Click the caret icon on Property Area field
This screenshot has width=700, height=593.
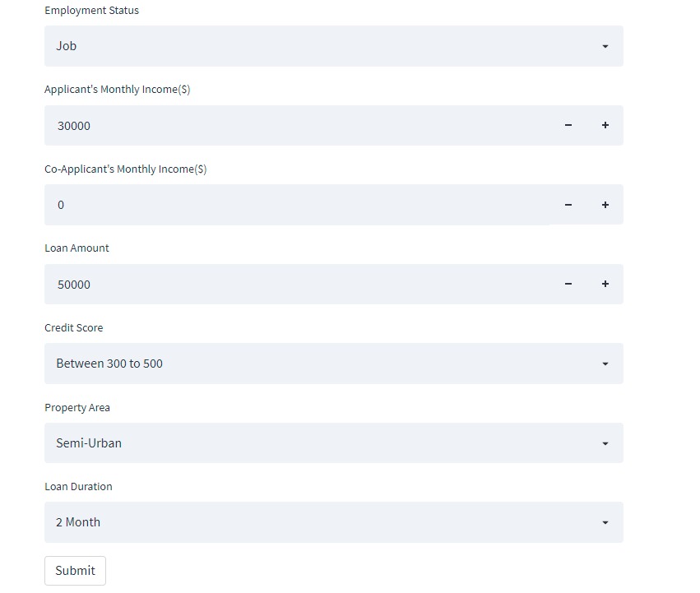click(x=605, y=442)
